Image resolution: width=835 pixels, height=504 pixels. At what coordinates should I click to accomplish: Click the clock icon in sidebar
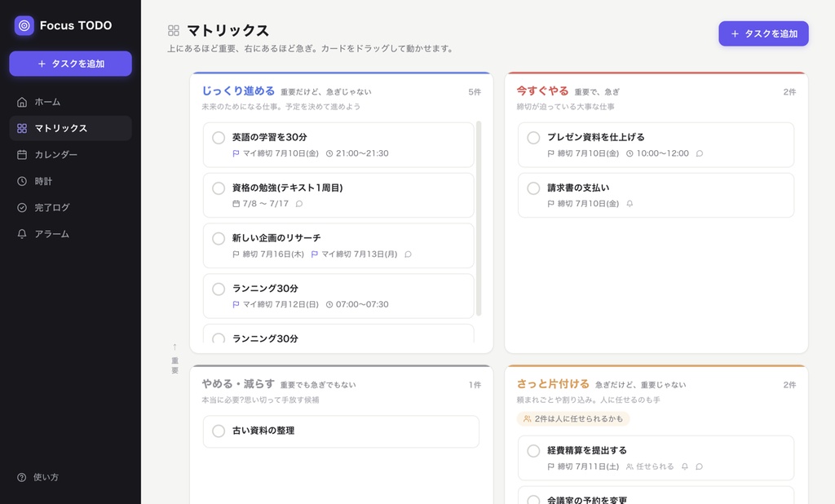pos(22,181)
